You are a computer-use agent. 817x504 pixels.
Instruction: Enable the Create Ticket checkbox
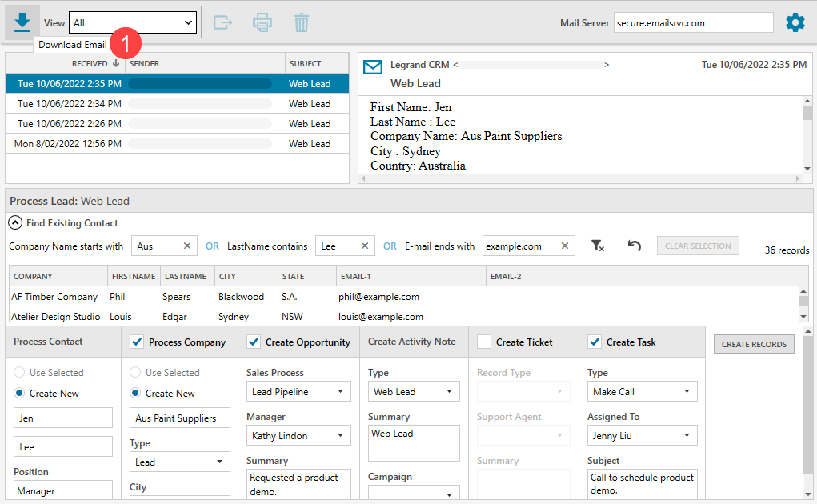[483, 342]
